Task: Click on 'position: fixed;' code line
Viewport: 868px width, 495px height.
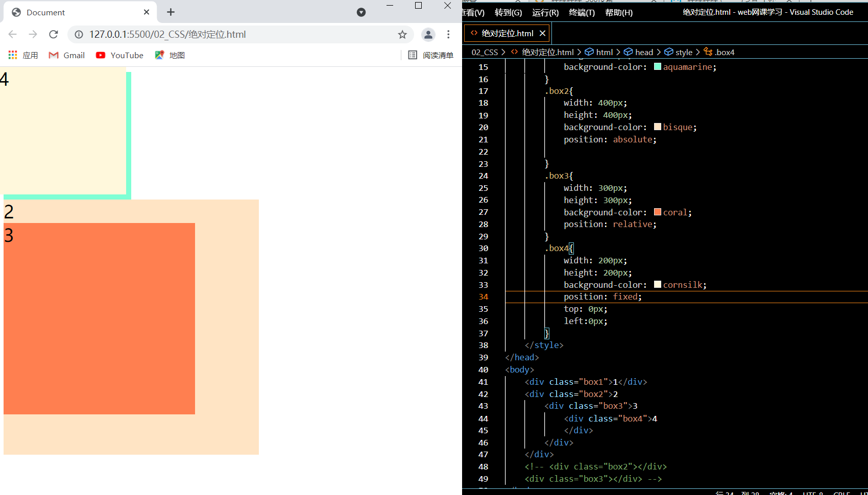Action: (x=602, y=296)
